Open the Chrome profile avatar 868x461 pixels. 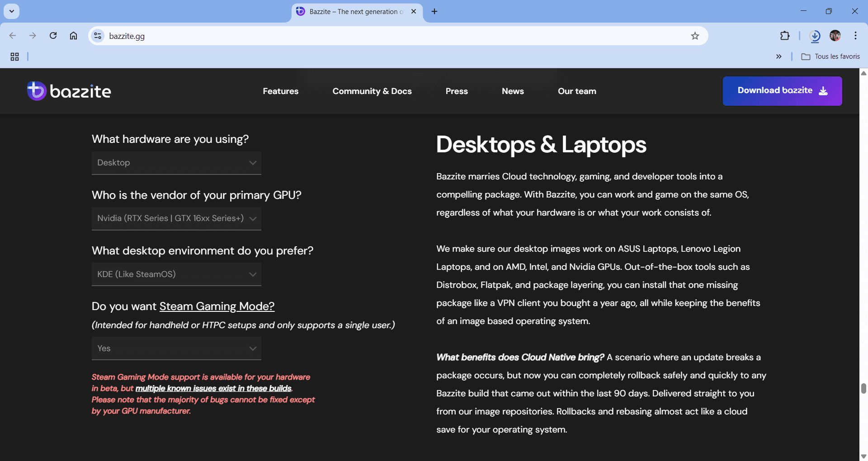pyautogui.click(x=835, y=36)
